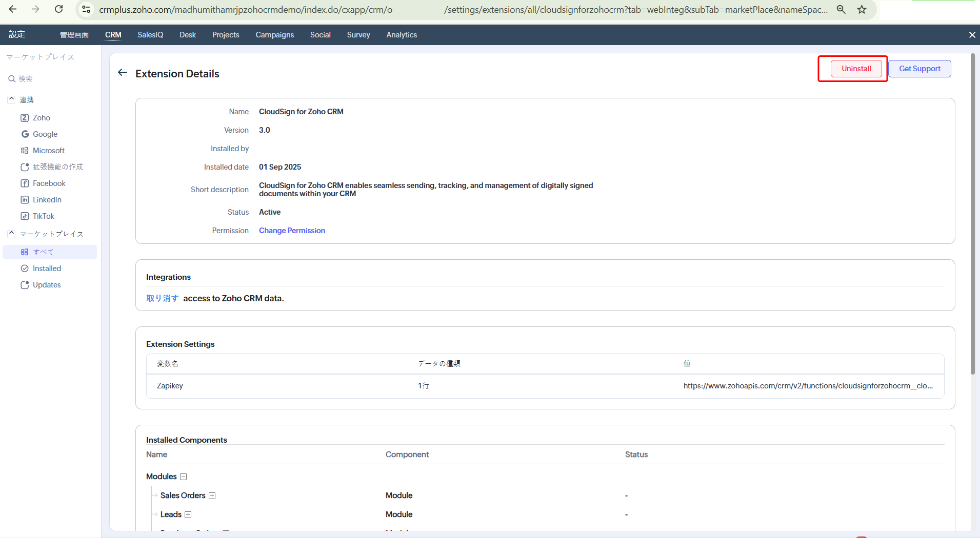This screenshot has height=538, width=980.
Task: Click the すべて grid icon
Action: 25,252
